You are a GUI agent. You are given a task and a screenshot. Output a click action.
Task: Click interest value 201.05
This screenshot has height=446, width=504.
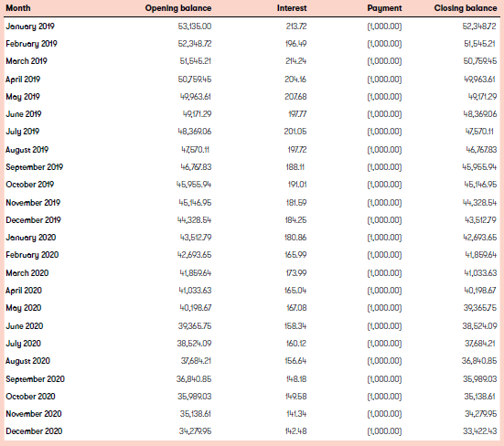coord(295,132)
